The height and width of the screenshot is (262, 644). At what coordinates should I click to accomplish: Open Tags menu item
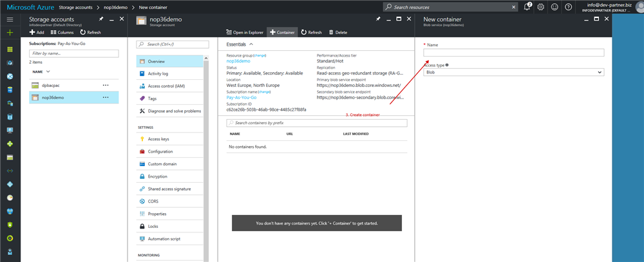coord(169,98)
